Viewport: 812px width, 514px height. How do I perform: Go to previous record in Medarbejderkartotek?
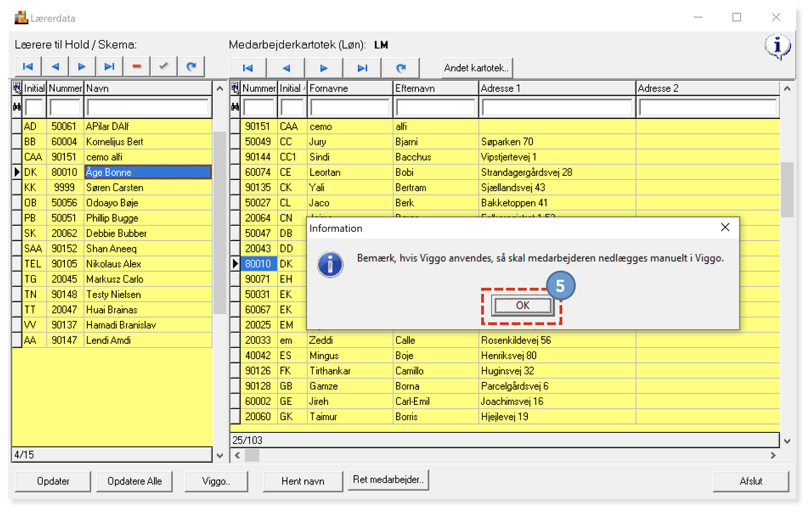tap(286, 68)
